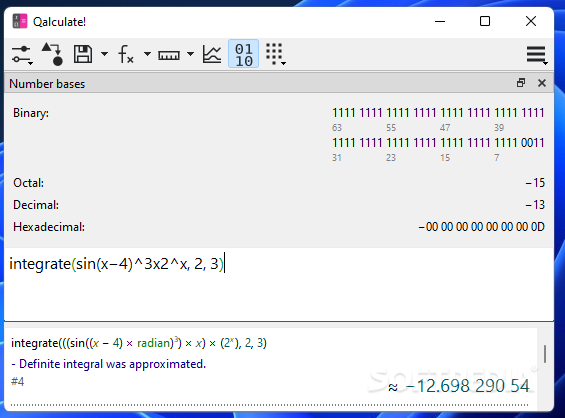
Task: Click the Hexadecimal: label
Action: 49,227
